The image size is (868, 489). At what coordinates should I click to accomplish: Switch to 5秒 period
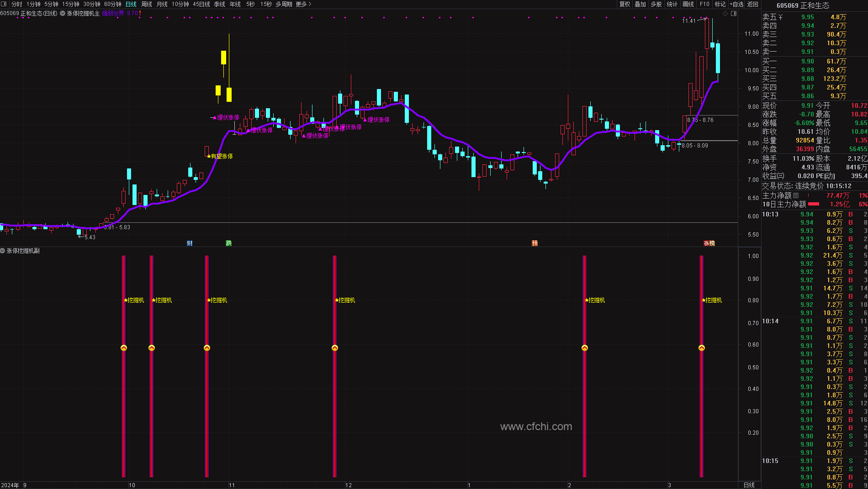click(x=250, y=4)
